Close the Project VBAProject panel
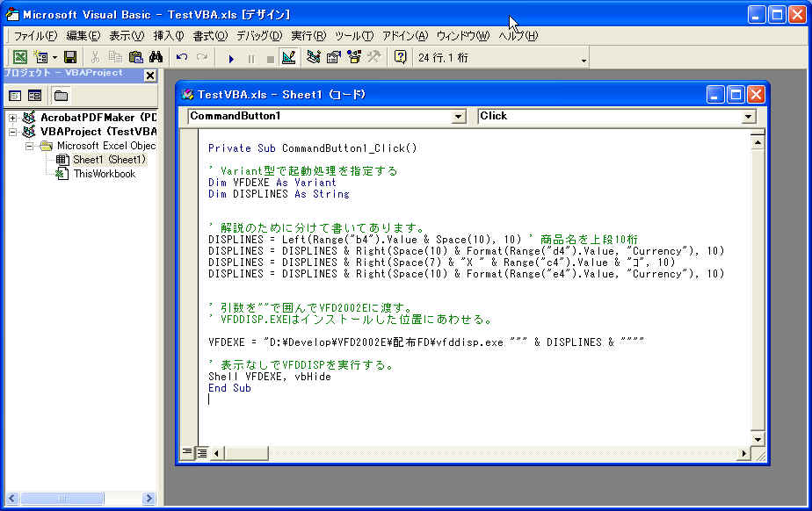Viewport: 812px width, 511px height. coord(150,76)
